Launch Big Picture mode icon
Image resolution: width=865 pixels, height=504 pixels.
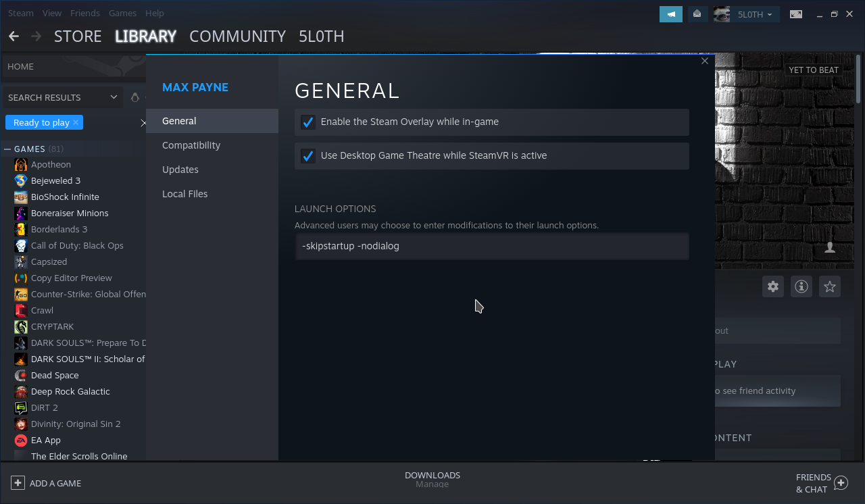[797, 14]
